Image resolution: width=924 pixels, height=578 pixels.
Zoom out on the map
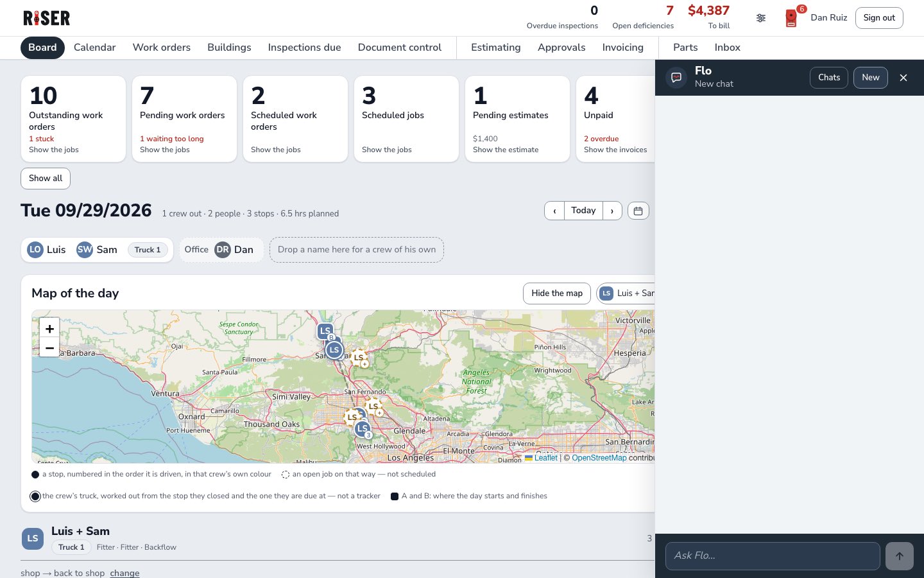pyautogui.click(x=49, y=347)
